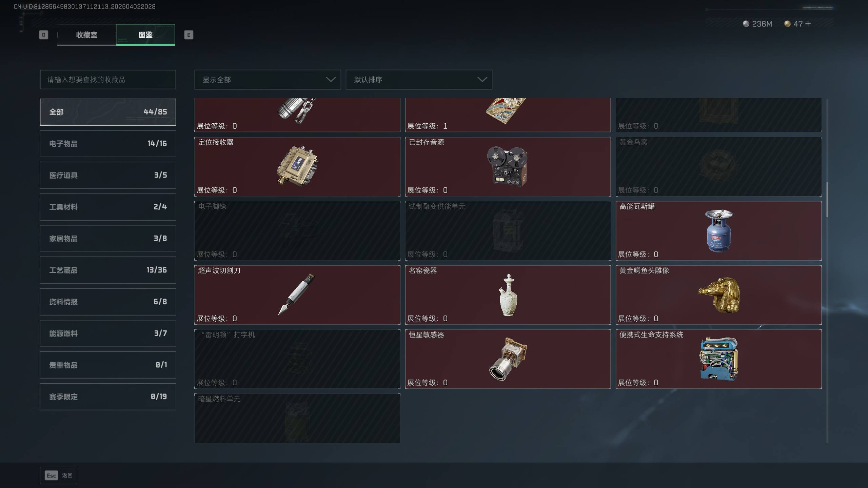Image resolution: width=868 pixels, height=488 pixels.
Task: Select the 恒星敏感器 star sensor icon
Action: coord(508,359)
